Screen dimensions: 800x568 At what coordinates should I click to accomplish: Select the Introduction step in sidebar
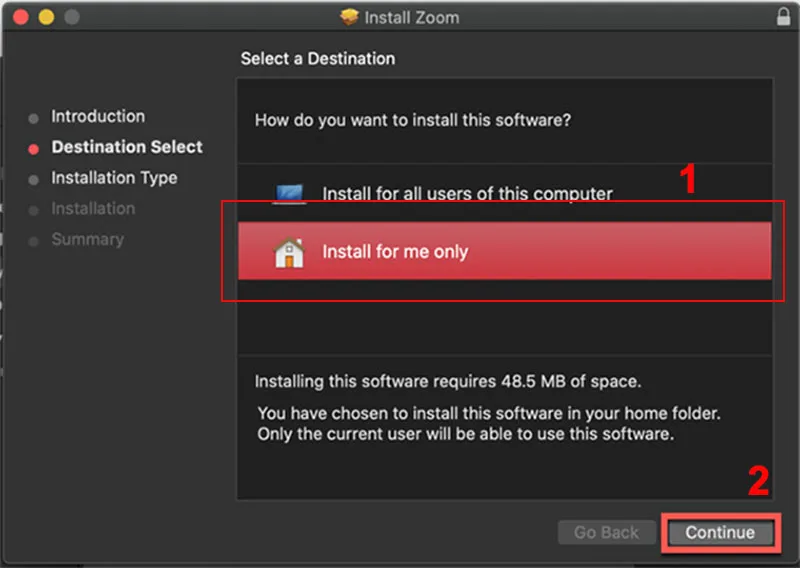[x=97, y=116]
